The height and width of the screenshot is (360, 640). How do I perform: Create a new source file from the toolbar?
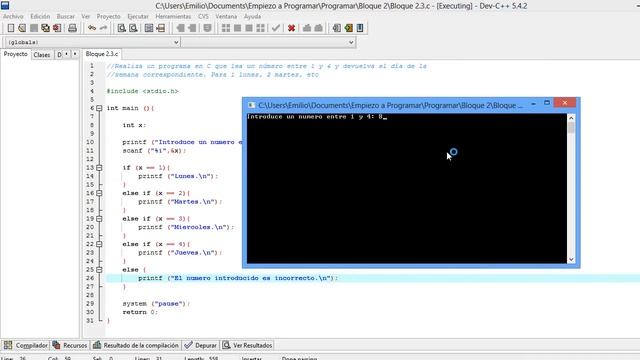tap(11, 28)
